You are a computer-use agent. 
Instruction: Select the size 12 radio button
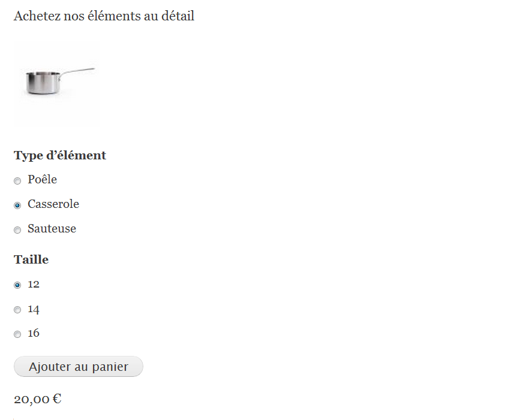[17, 285]
